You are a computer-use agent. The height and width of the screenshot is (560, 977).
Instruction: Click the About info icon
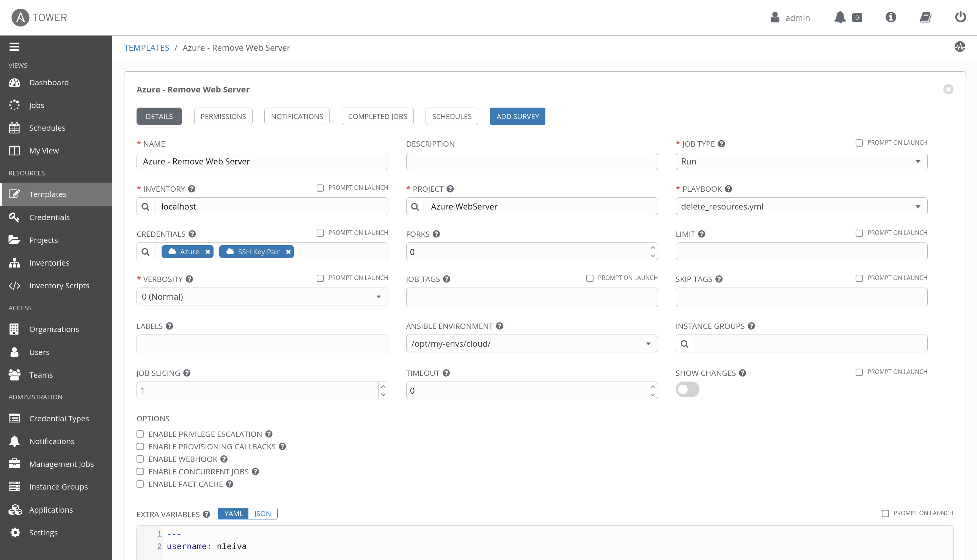[x=891, y=17]
